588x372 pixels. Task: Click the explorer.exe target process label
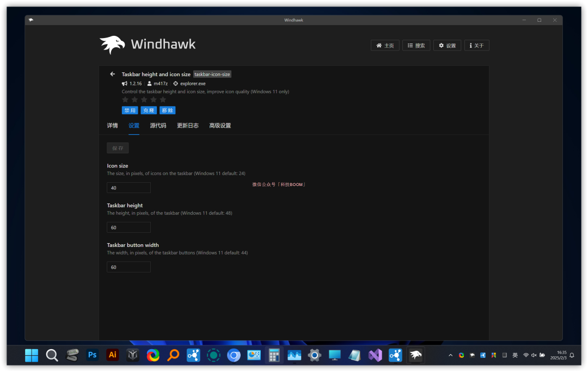coord(193,84)
